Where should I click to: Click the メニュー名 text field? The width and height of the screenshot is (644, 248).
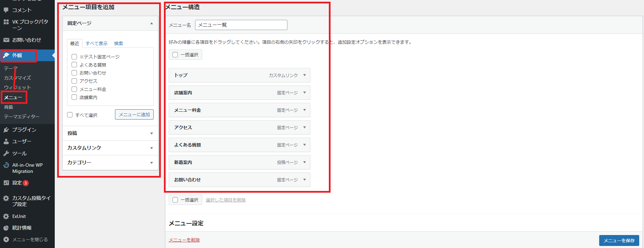(x=241, y=25)
